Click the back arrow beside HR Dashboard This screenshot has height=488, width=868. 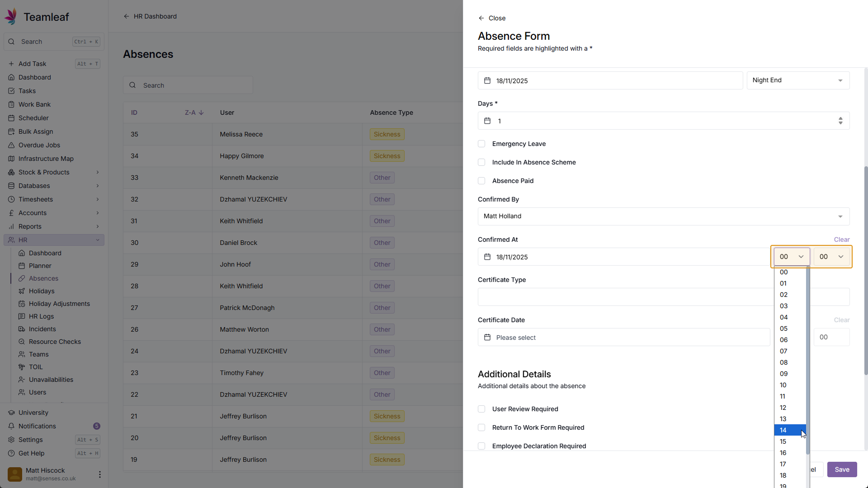tap(127, 16)
